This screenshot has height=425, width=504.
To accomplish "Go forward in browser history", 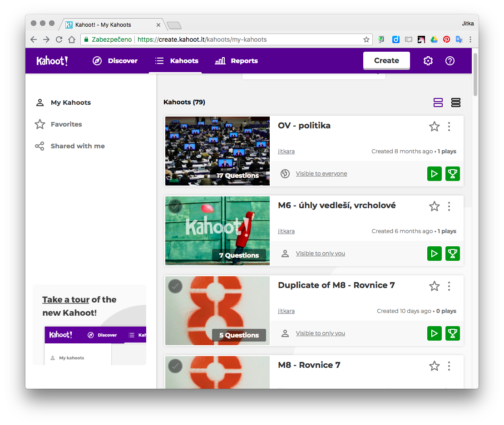I will (x=46, y=39).
